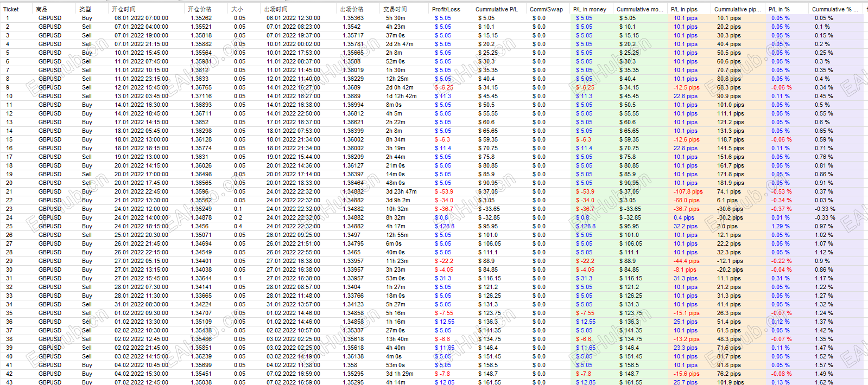The width and height of the screenshot is (868, 385).
Task: Select open time 06.01.2022 07:00:00
Action: point(141,18)
